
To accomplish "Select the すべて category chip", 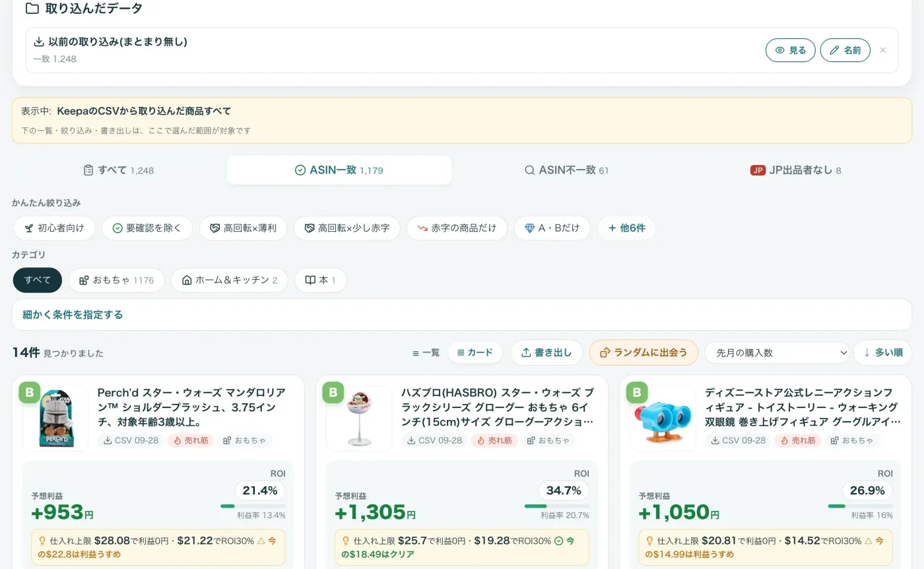I will click(x=38, y=280).
